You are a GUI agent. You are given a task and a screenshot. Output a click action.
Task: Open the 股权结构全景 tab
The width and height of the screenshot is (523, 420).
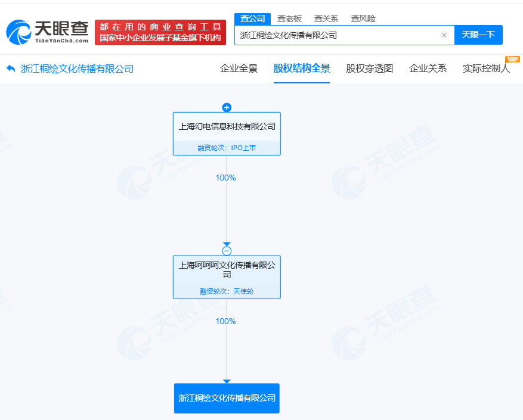302,69
